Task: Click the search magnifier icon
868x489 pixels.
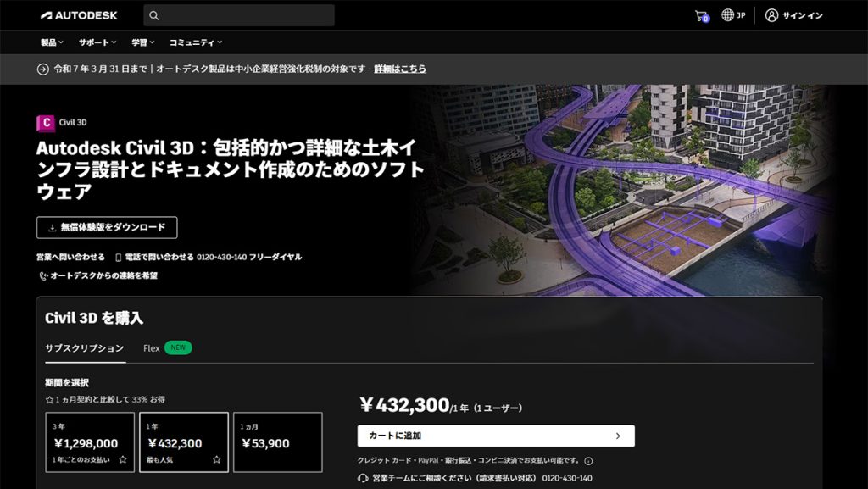Action: (154, 15)
